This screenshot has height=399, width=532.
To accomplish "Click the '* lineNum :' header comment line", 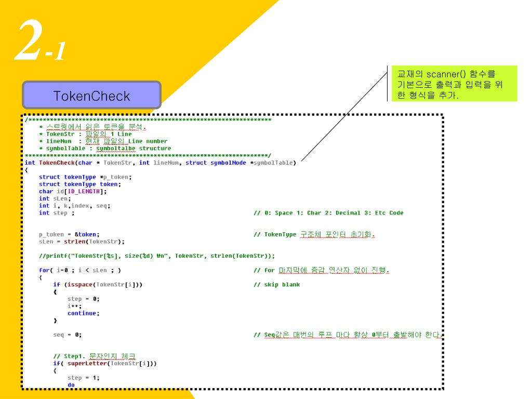I will coord(103,141).
